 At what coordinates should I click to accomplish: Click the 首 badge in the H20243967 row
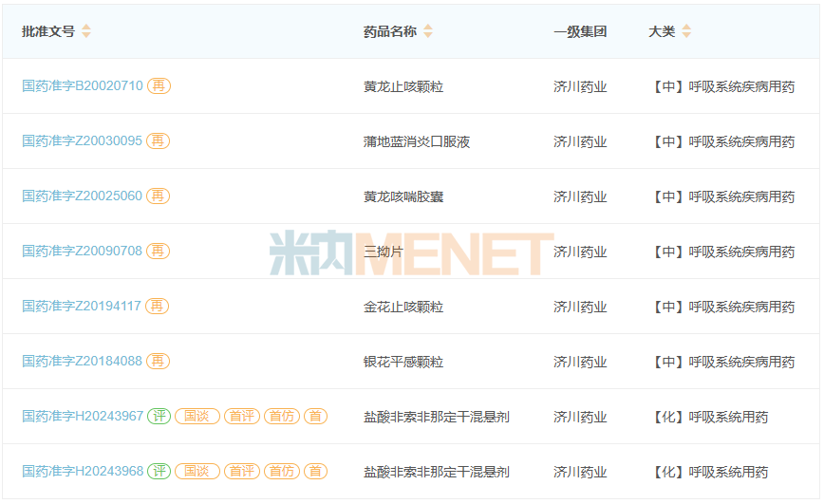click(x=315, y=417)
